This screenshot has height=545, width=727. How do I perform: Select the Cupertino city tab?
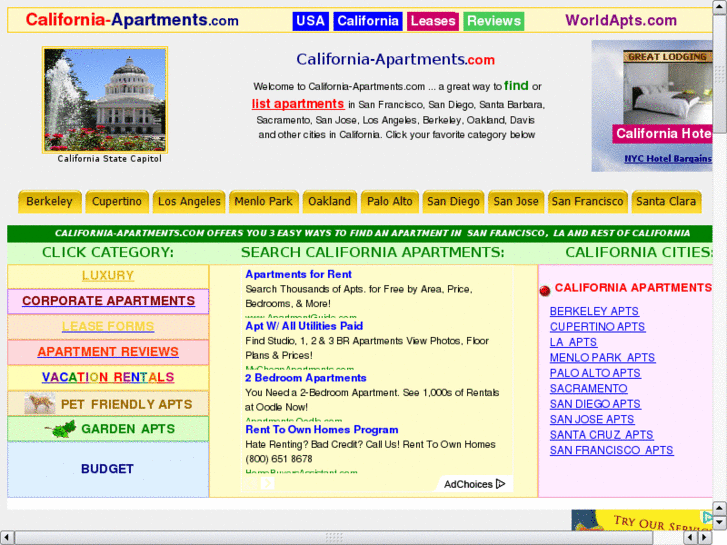click(x=117, y=202)
